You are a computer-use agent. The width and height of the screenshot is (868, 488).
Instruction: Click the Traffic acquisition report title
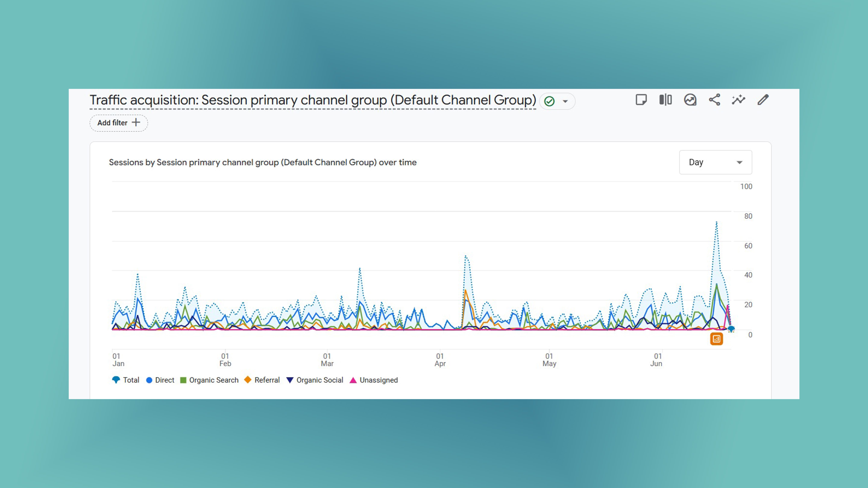coord(313,100)
